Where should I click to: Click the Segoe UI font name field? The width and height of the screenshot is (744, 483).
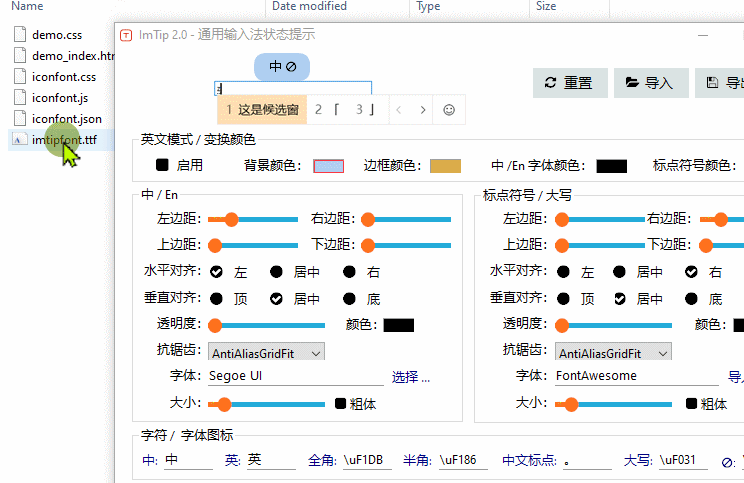coord(296,376)
